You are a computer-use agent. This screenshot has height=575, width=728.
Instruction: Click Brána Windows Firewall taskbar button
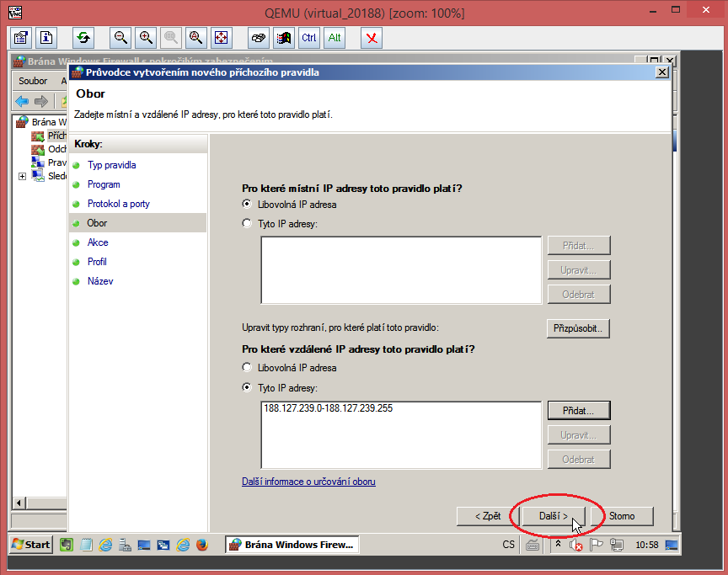(292, 545)
